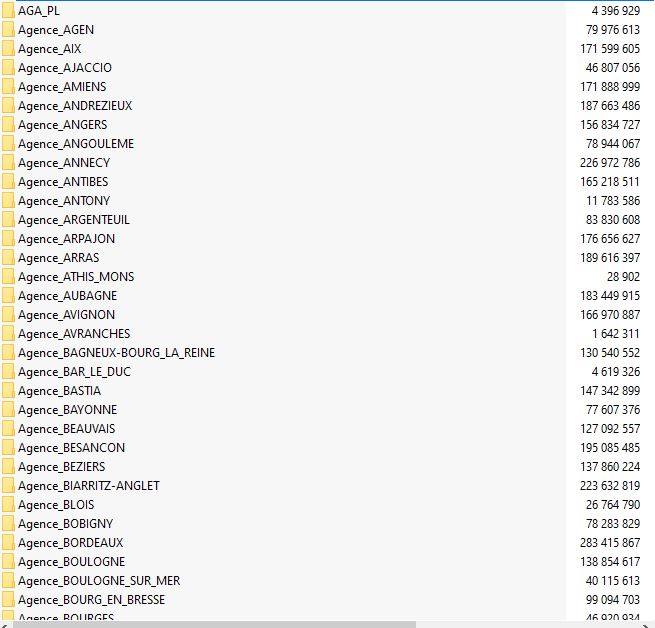The height and width of the screenshot is (628, 655).
Task: Select the Agence_BESANCON folder icon
Action: tap(8, 448)
